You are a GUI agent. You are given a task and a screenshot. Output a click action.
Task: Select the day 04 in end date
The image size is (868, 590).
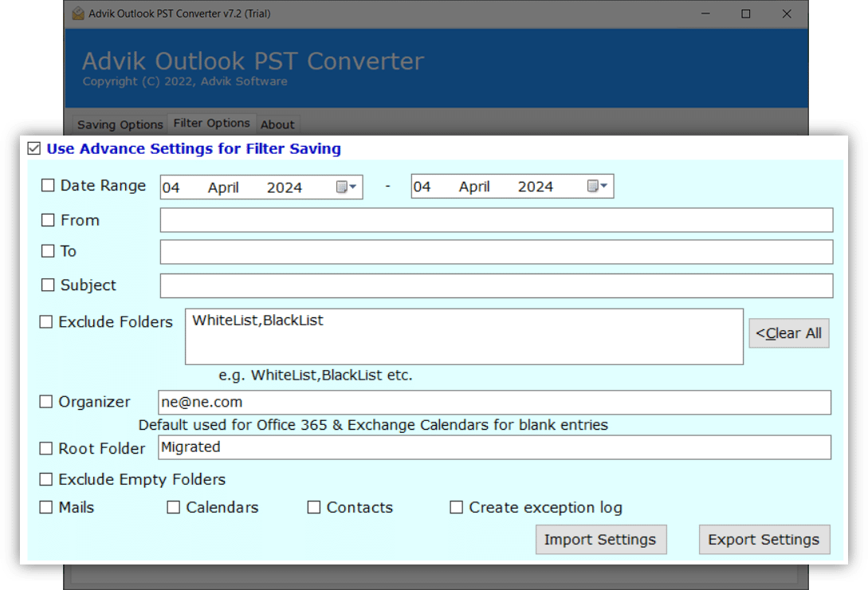[422, 187]
